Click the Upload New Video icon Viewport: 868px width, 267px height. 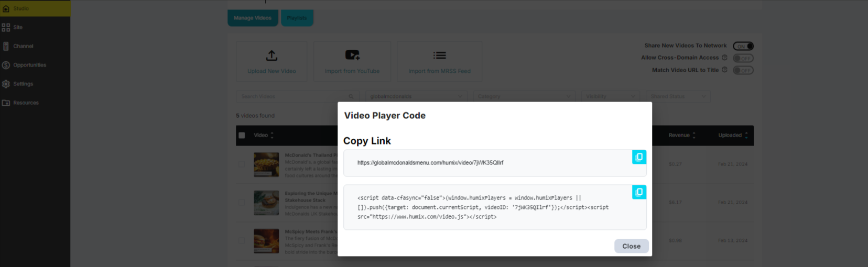click(272, 55)
